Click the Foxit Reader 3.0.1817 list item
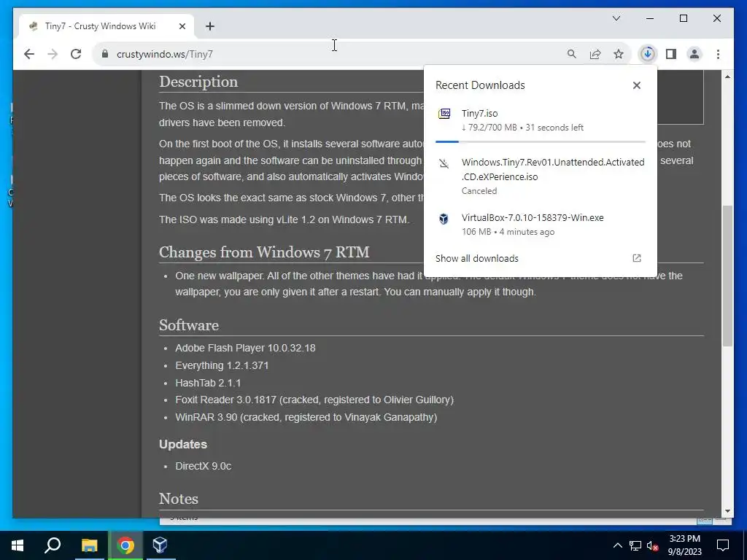Screen dimensions: 747x560 [x=314, y=400]
